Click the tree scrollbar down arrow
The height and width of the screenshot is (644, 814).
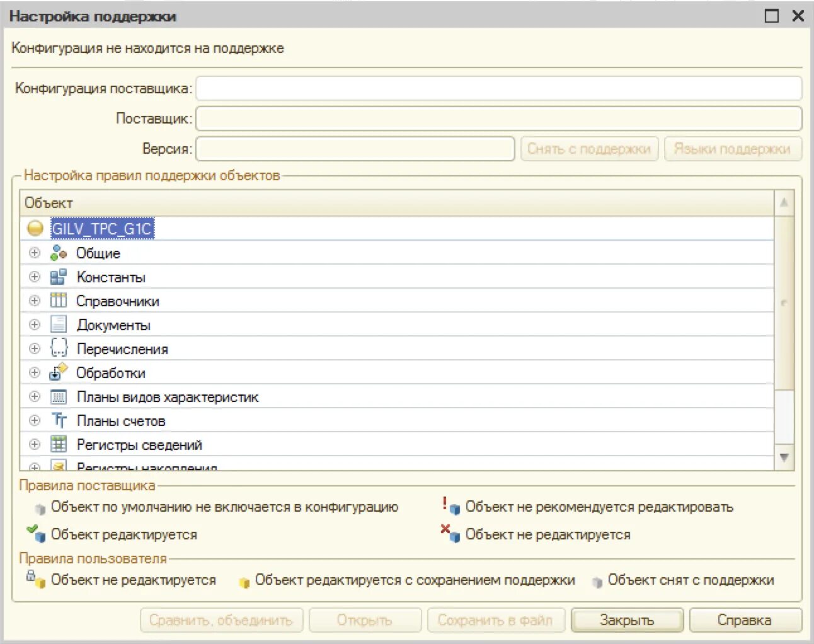[x=784, y=457]
